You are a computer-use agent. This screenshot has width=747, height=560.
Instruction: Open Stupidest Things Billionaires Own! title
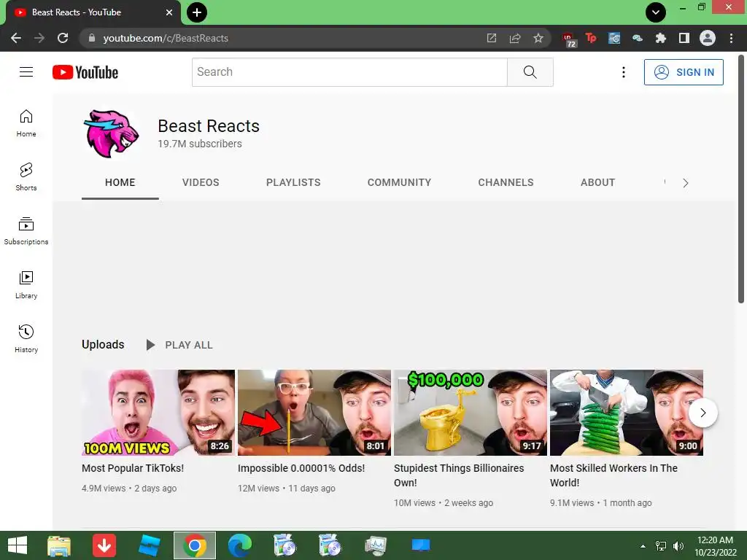tap(459, 475)
